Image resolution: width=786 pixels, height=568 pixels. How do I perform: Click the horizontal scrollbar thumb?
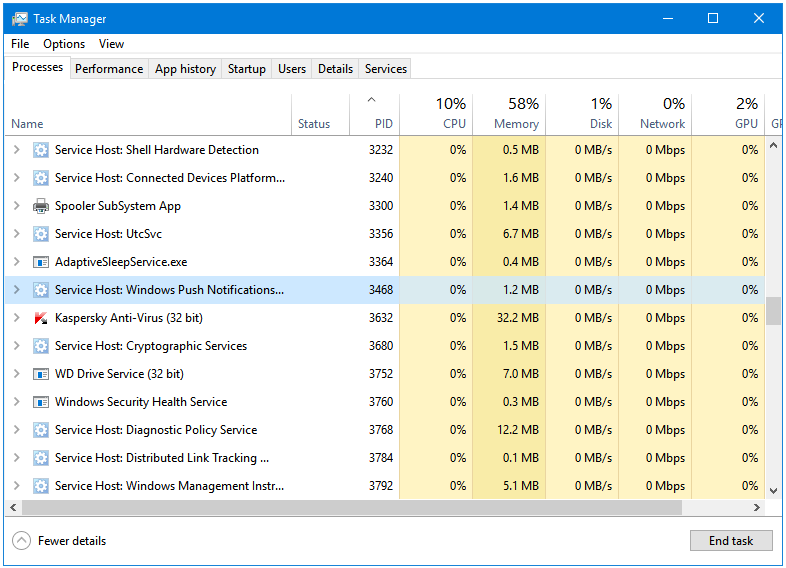pos(352,507)
